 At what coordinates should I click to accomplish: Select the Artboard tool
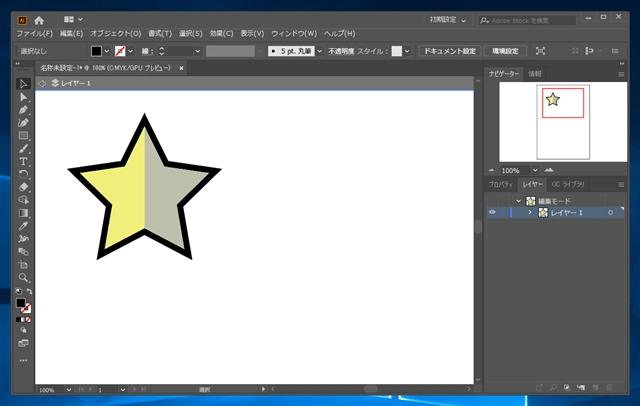coord(23,264)
